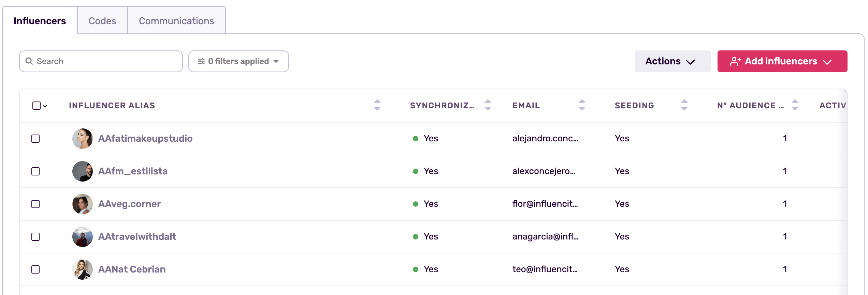Expand the Actions dropdown

coord(672,61)
